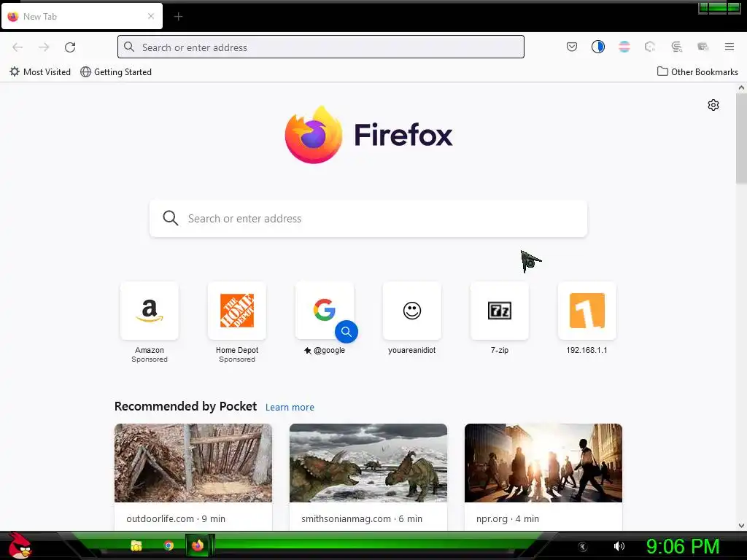747x560 pixels.
Task: Launch Chrome from the taskbar
Action: point(169,545)
